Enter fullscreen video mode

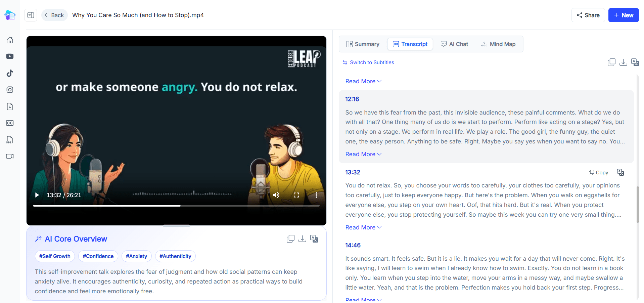pos(296,195)
